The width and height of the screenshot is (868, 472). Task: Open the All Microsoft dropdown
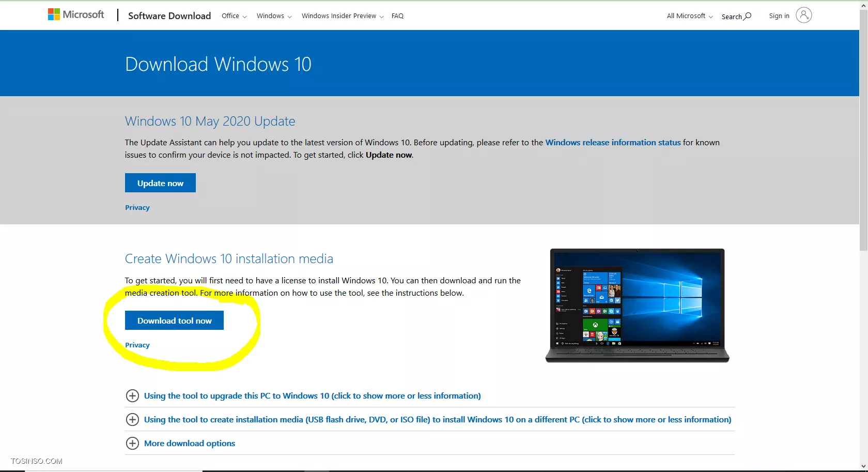tap(690, 16)
